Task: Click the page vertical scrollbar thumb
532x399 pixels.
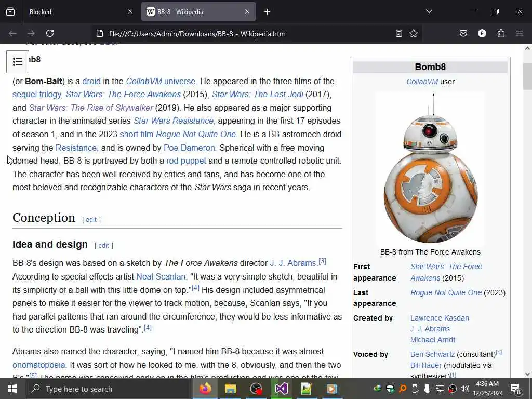Action: pos(527,77)
